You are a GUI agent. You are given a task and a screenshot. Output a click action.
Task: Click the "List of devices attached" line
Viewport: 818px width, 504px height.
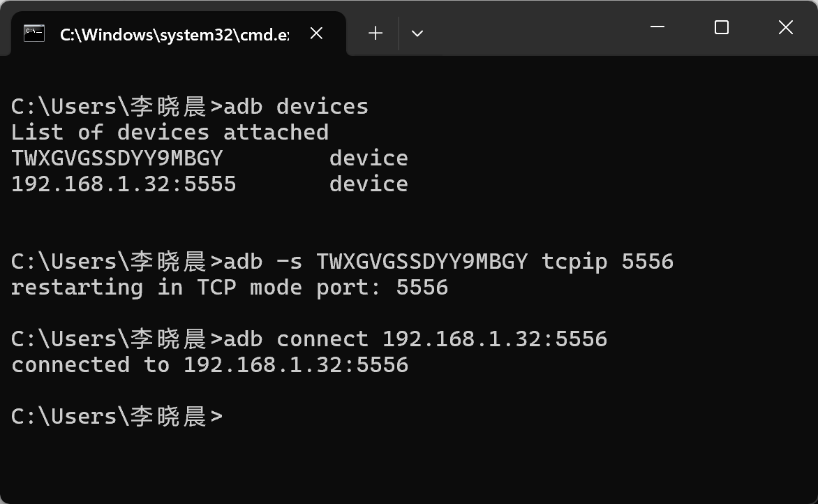(170, 132)
